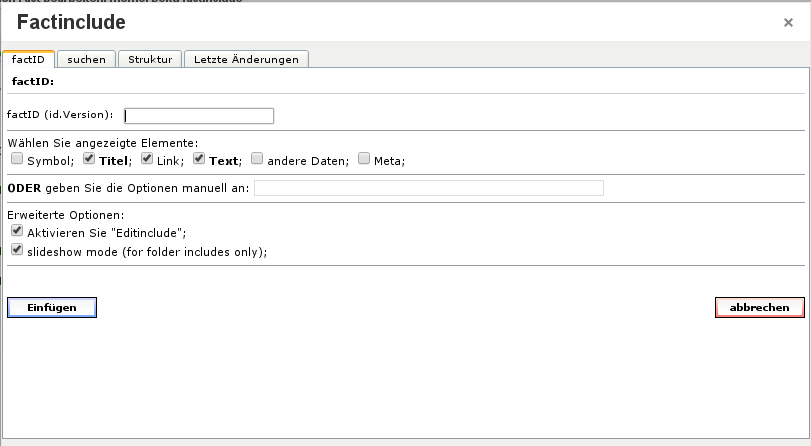811x446 pixels.
Task: Close the Factinclude dialog with the X
Action: [x=788, y=23]
